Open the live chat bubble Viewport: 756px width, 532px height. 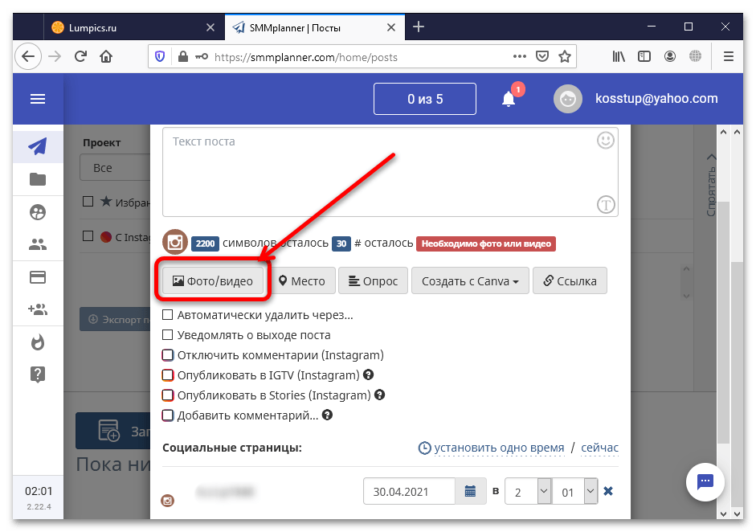pyautogui.click(x=705, y=481)
